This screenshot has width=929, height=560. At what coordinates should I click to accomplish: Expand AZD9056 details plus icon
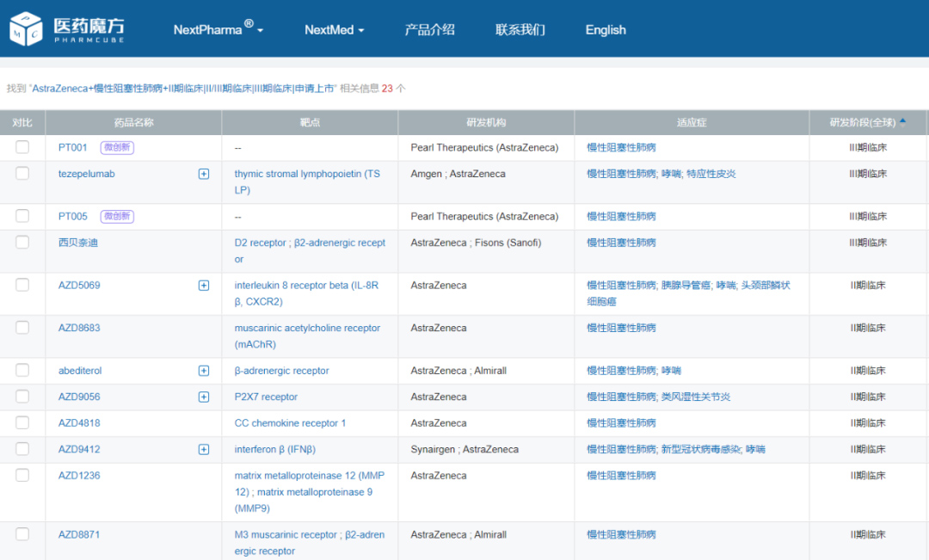(x=204, y=397)
